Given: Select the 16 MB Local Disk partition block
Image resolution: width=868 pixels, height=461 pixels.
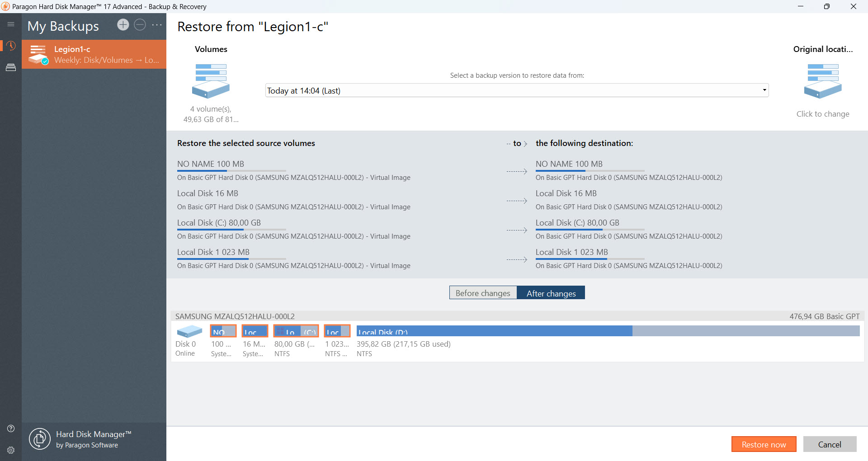Looking at the screenshot, I should coord(255,331).
